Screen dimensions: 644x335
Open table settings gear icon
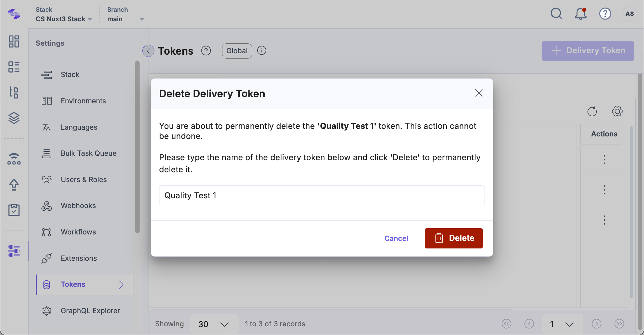(x=617, y=111)
